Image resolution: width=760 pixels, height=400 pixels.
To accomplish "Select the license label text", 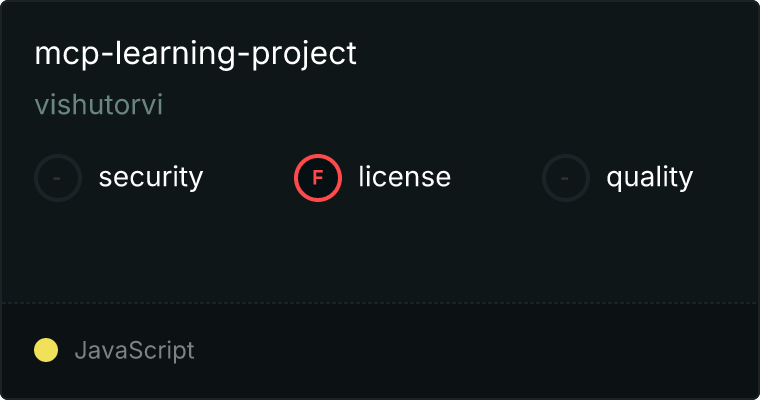I will [x=404, y=178].
